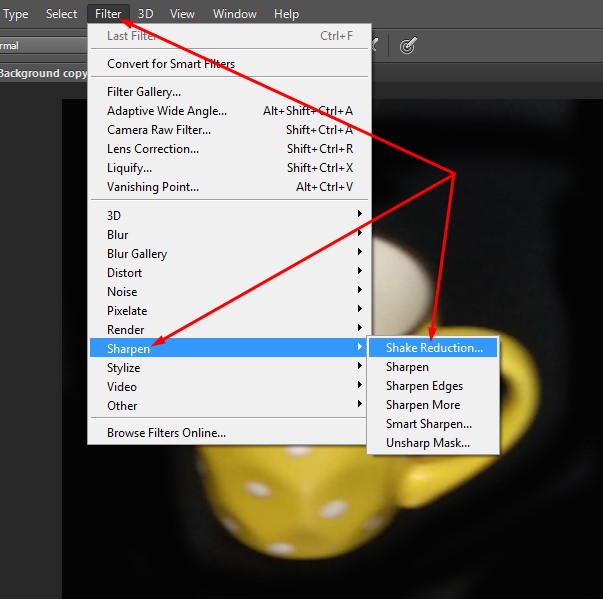Open Unsharp Mask dialog
603x599 pixels.
[433, 443]
